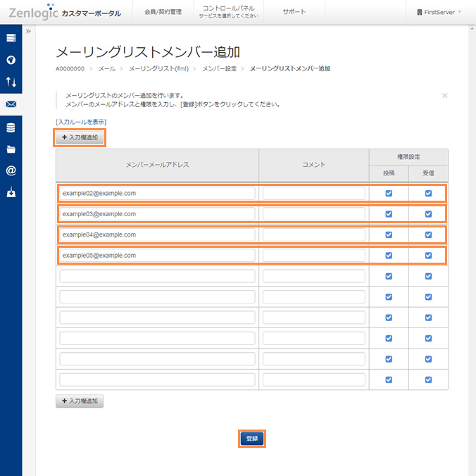Go to メンバー設定 breadcrumb
The width and height of the screenshot is (476, 476).
coord(220,68)
